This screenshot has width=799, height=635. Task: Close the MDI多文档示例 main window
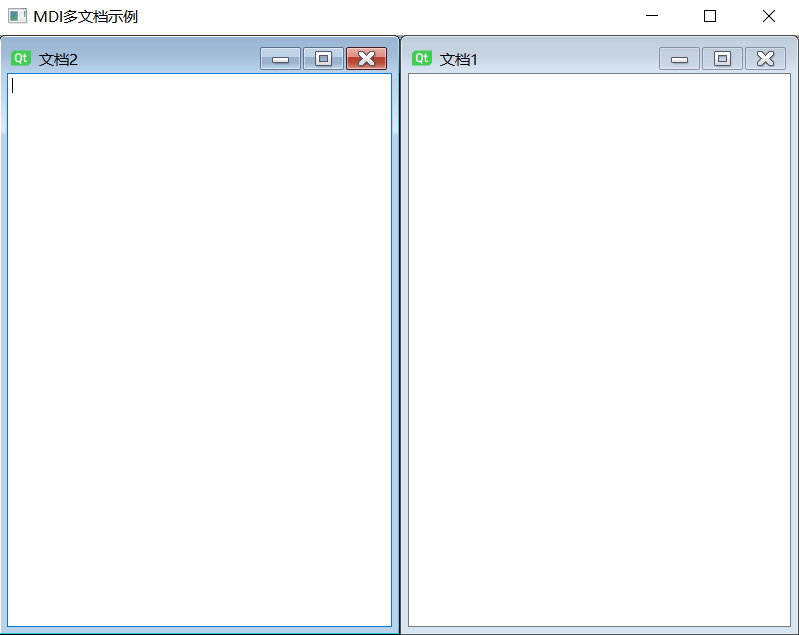(x=769, y=16)
